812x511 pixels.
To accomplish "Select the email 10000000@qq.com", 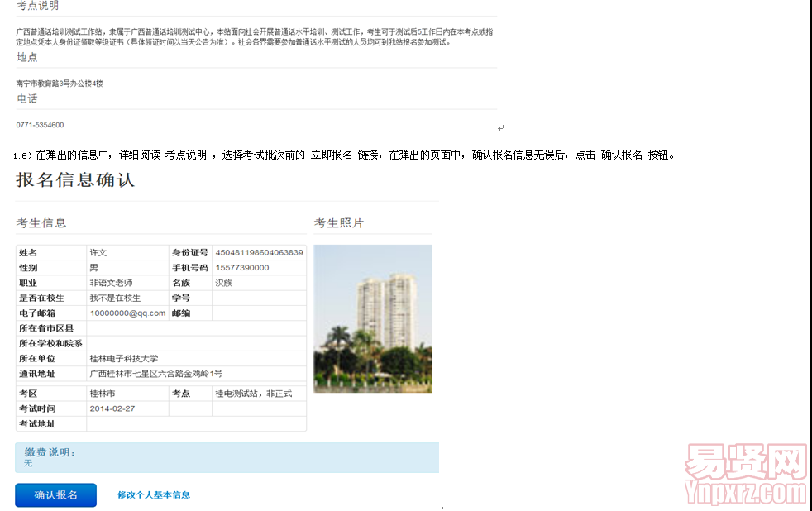I will (128, 313).
